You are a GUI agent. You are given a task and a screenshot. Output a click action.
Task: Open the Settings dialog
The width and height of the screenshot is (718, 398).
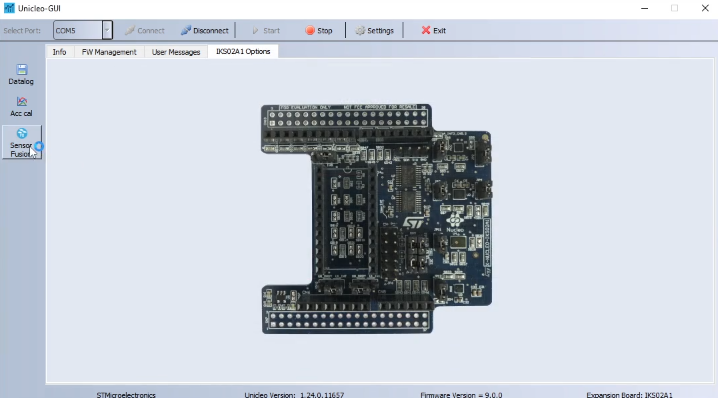[375, 31]
